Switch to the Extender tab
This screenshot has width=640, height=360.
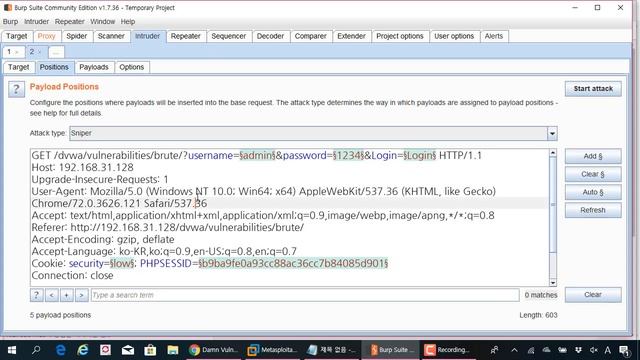click(x=351, y=36)
